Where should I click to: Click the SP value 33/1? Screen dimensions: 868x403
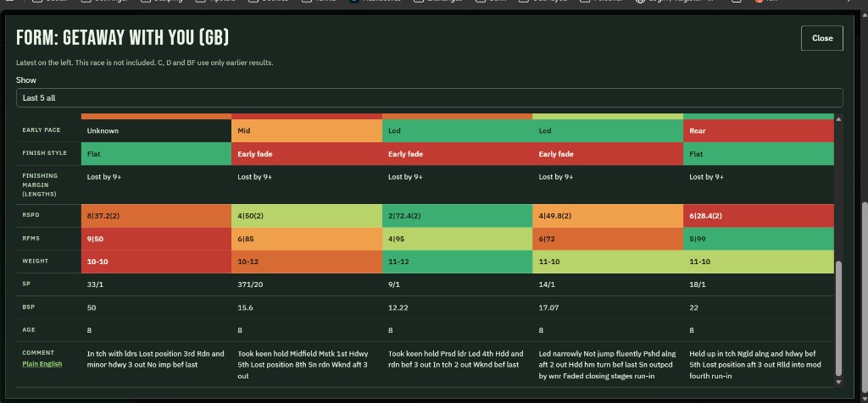pos(95,284)
